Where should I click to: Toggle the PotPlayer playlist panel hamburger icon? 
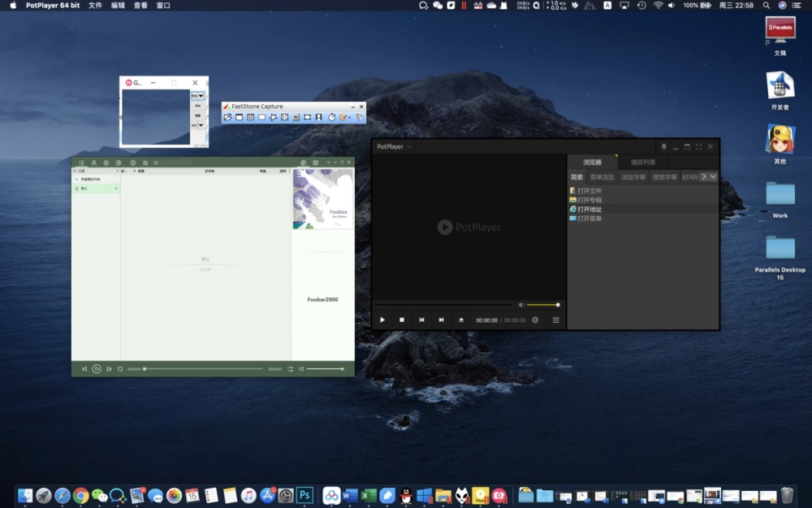(x=555, y=319)
